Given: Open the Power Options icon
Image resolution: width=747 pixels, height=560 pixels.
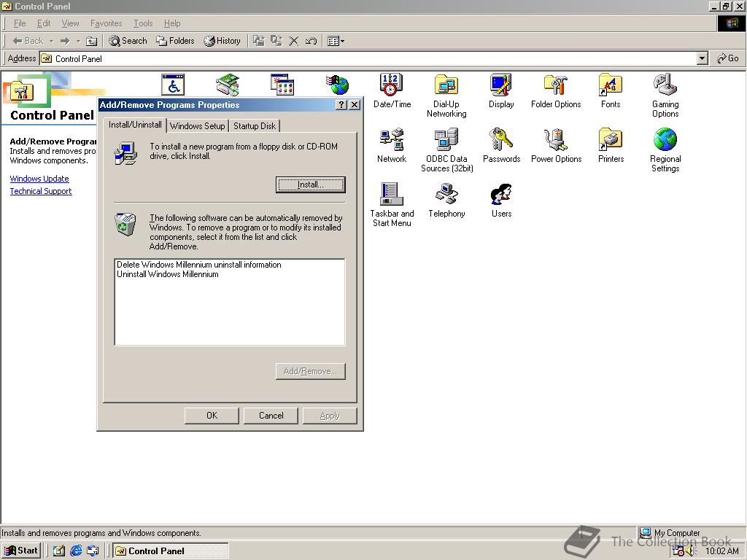Looking at the screenshot, I should (x=556, y=145).
